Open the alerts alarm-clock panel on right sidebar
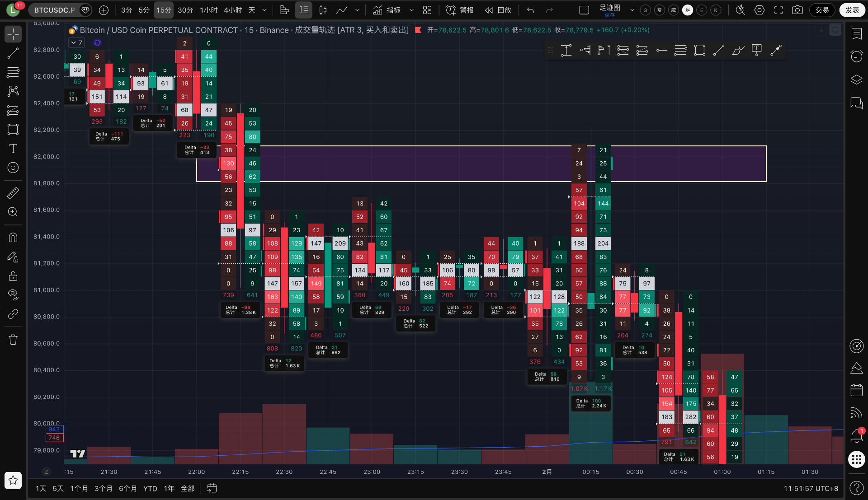Image resolution: width=868 pixels, height=500 pixels. [856, 56]
